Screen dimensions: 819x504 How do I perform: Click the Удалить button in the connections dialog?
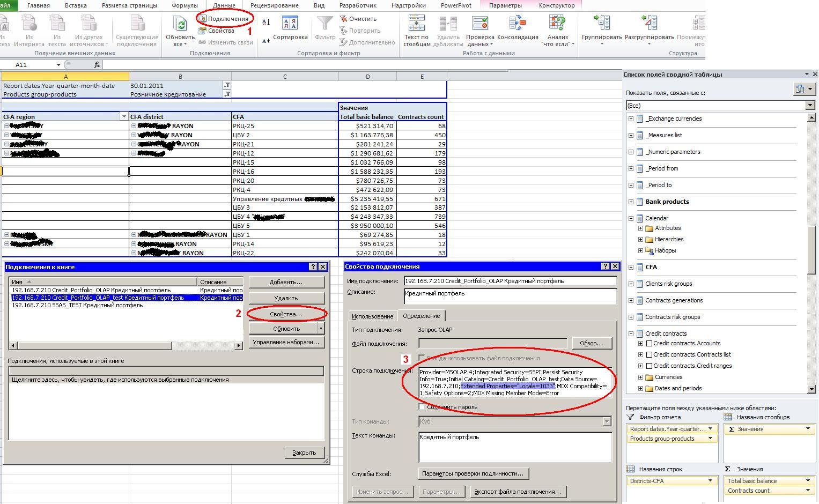(x=286, y=298)
